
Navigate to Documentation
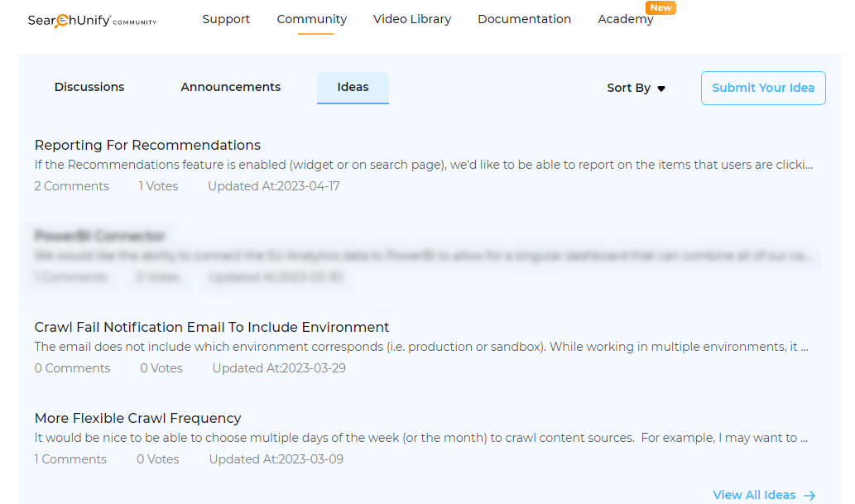tap(524, 19)
